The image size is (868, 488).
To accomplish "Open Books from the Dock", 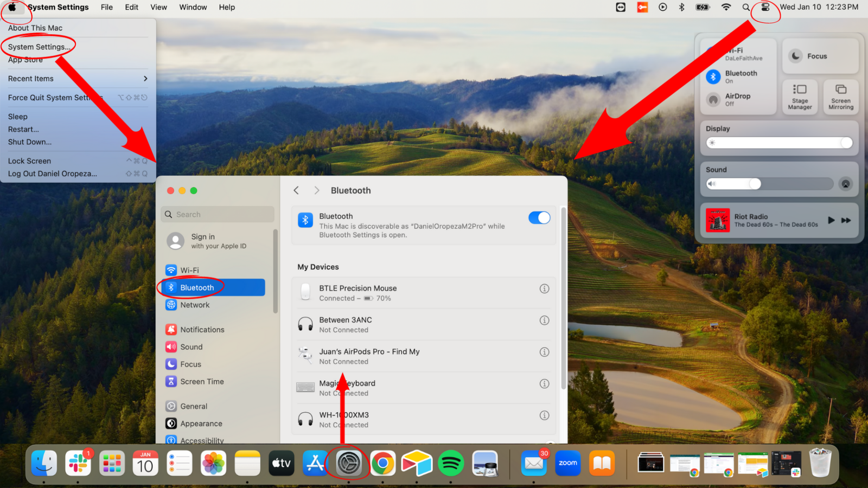I will click(x=602, y=464).
